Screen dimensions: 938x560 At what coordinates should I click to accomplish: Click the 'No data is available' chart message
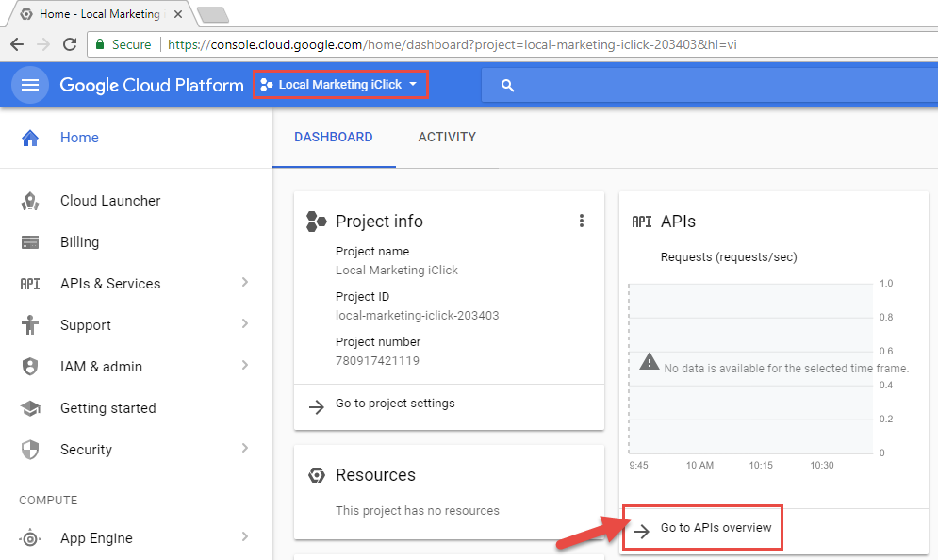(786, 369)
